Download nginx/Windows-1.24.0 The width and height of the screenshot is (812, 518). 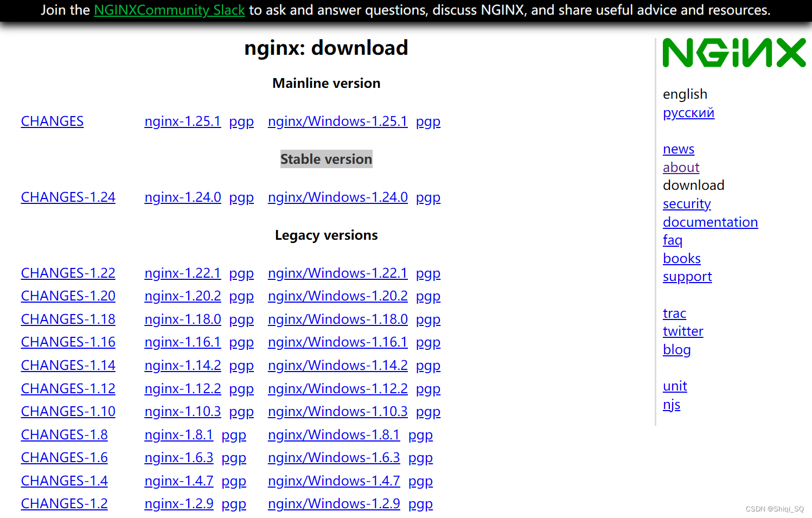coord(337,197)
